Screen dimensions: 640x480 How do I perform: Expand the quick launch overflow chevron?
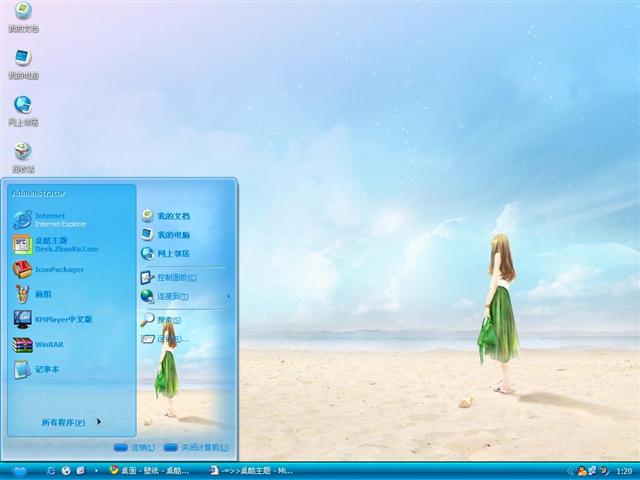tap(96, 471)
